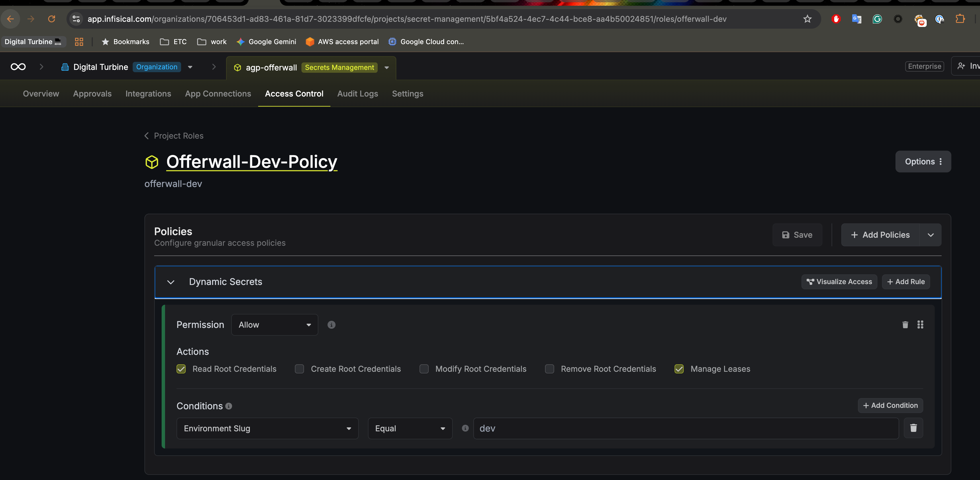Click the dev condition value field
Image resolution: width=980 pixels, height=480 pixels.
tap(685, 428)
